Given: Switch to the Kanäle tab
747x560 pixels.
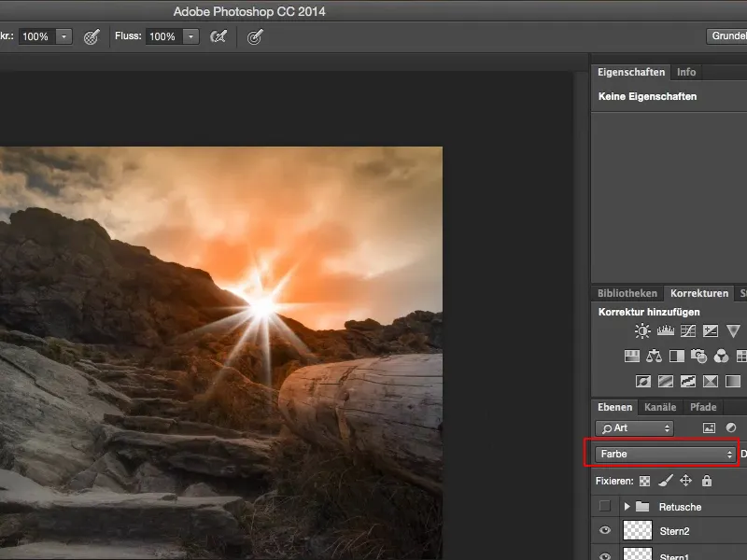Looking at the screenshot, I should tap(660, 407).
